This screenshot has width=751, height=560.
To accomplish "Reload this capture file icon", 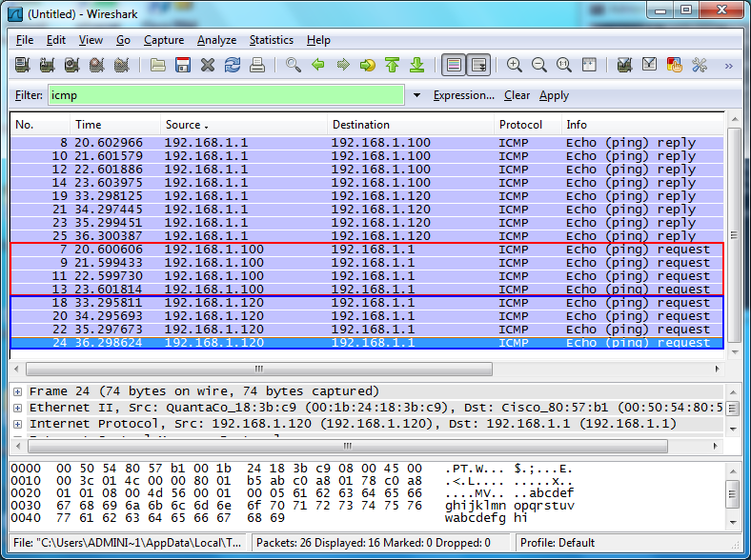I will pos(233,65).
